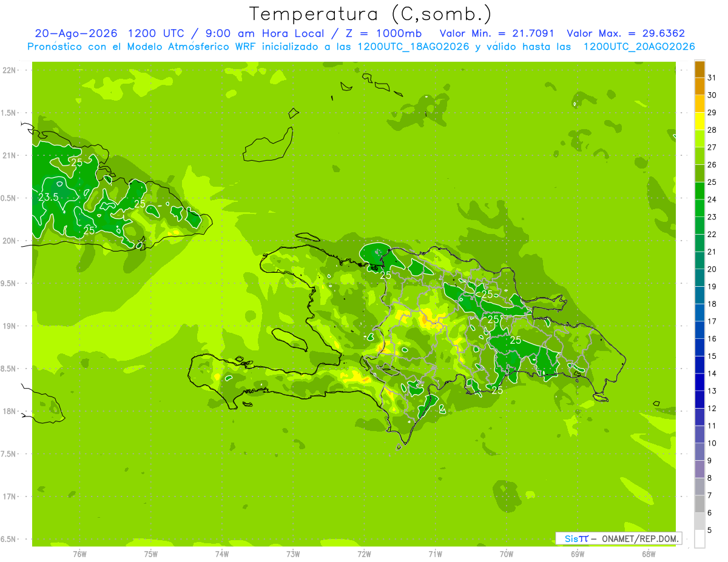Click the 74W longitude label
This screenshot has width=728, height=562.
222,554
